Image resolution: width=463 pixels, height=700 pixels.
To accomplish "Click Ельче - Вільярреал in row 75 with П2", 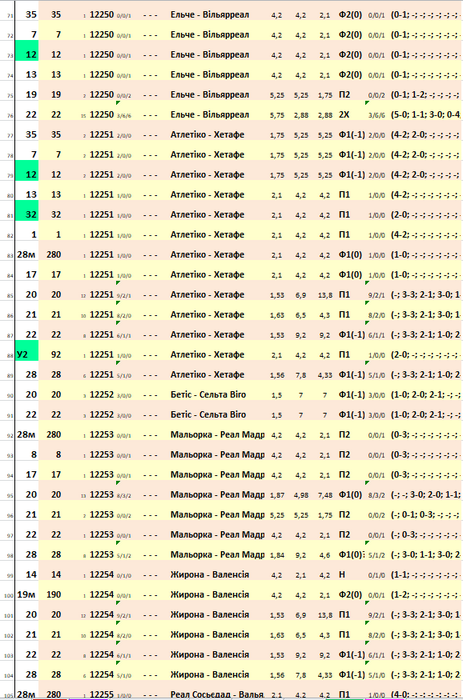I will point(209,95).
